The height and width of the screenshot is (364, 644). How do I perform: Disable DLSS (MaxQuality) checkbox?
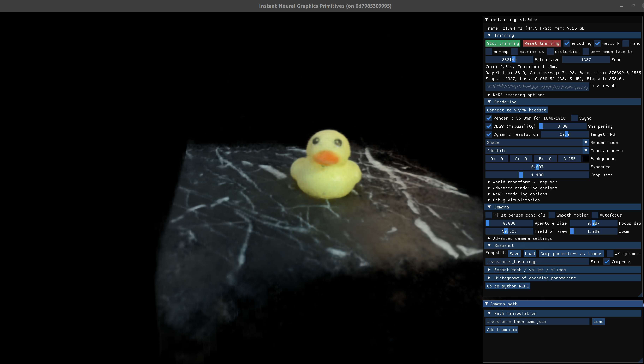(489, 126)
